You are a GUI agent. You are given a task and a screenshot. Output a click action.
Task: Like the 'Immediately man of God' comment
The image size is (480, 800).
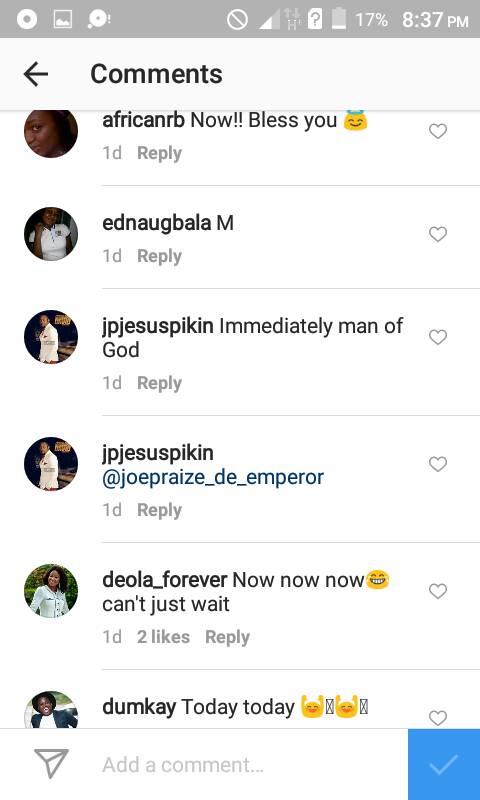click(438, 337)
